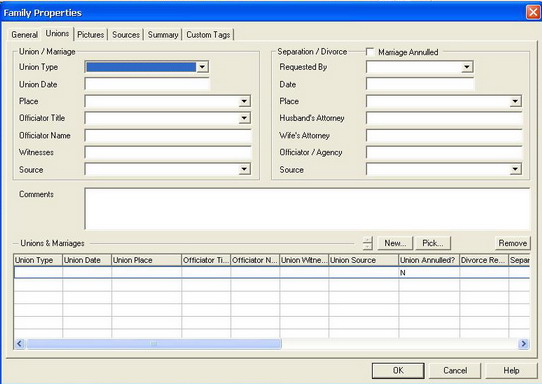The height and width of the screenshot is (384, 542).
Task: Open the Union/Marriage Place dropdown
Action: [x=244, y=101]
